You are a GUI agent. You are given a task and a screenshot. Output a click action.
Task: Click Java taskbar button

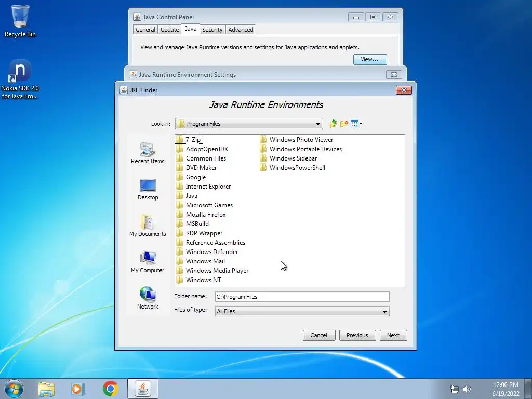click(143, 389)
